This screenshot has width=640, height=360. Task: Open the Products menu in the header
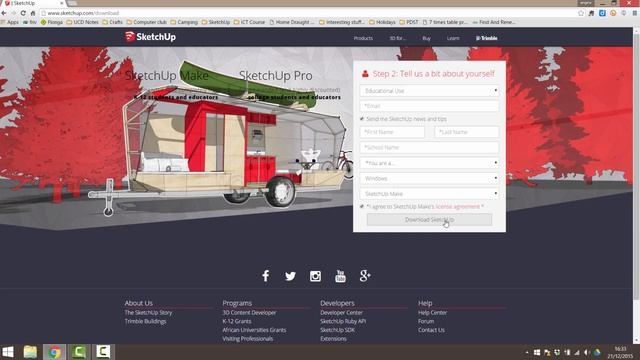point(363,38)
